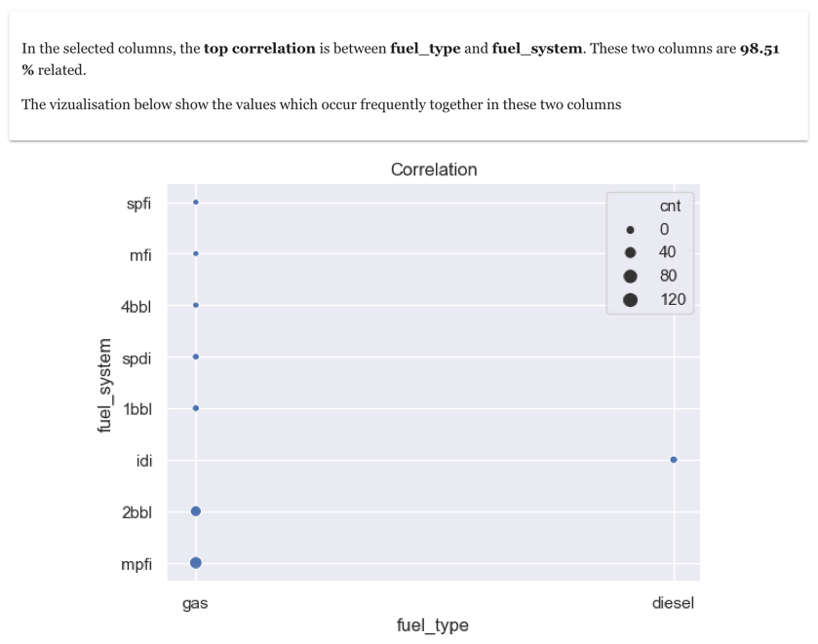Click the fuel_system y-axis title
The image size is (818, 644).
coord(108,382)
